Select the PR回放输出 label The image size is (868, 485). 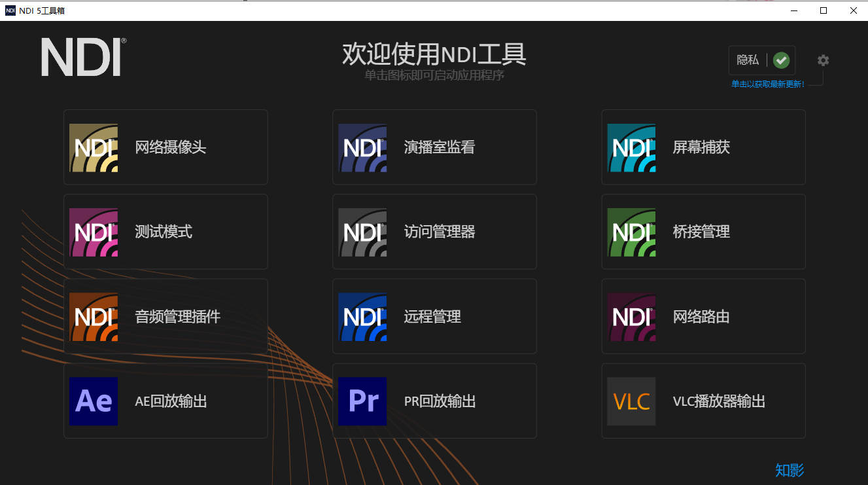(440, 401)
